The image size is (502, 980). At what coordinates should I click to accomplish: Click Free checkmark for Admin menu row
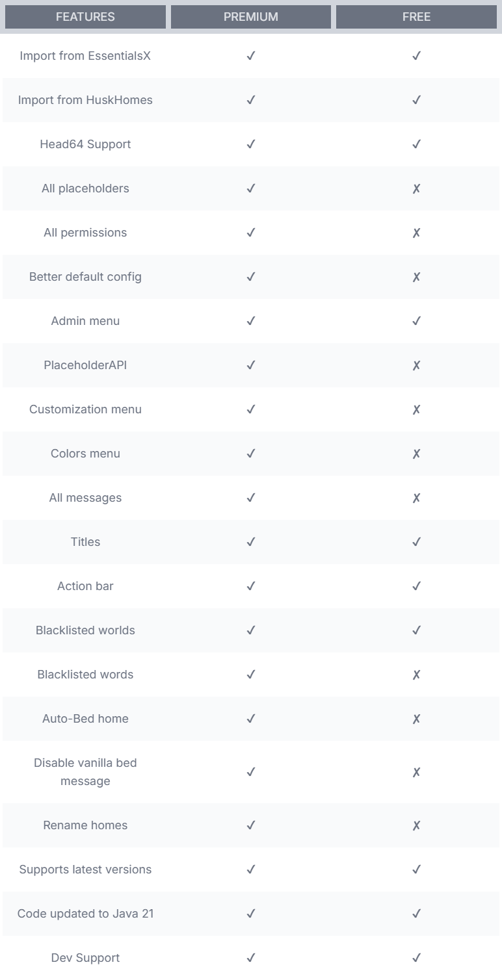click(416, 321)
